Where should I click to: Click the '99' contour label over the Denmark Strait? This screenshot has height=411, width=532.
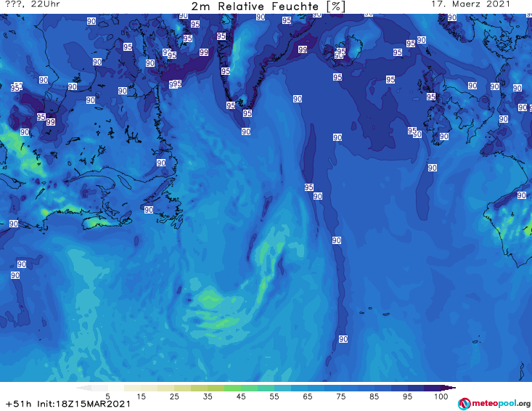point(303,49)
